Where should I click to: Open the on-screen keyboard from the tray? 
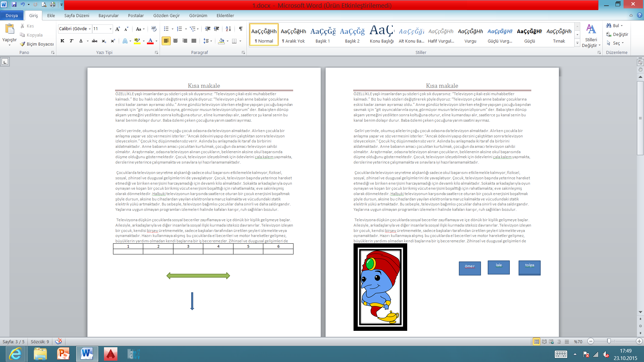click(x=561, y=354)
